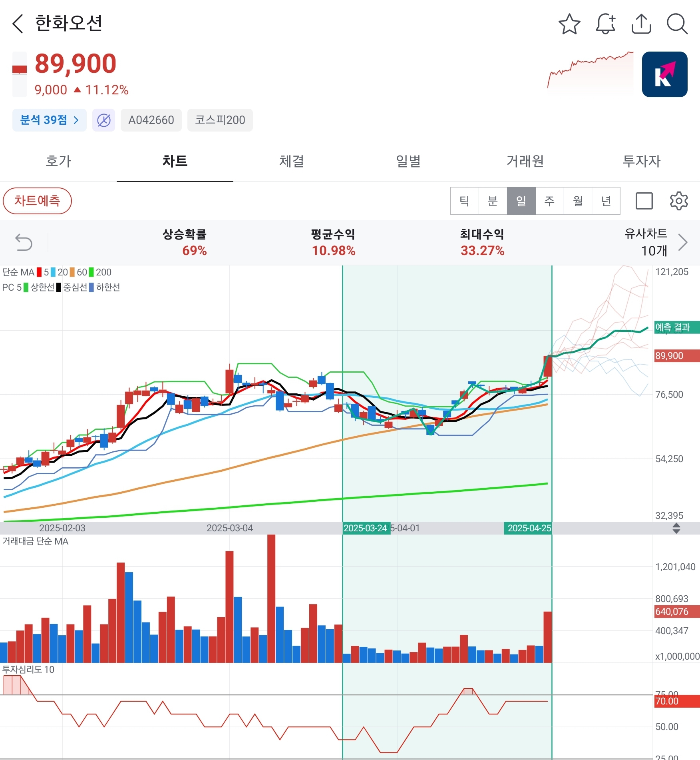The height and width of the screenshot is (760, 700).
Task: Select 일 daily chart period
Action: [521, 201]
